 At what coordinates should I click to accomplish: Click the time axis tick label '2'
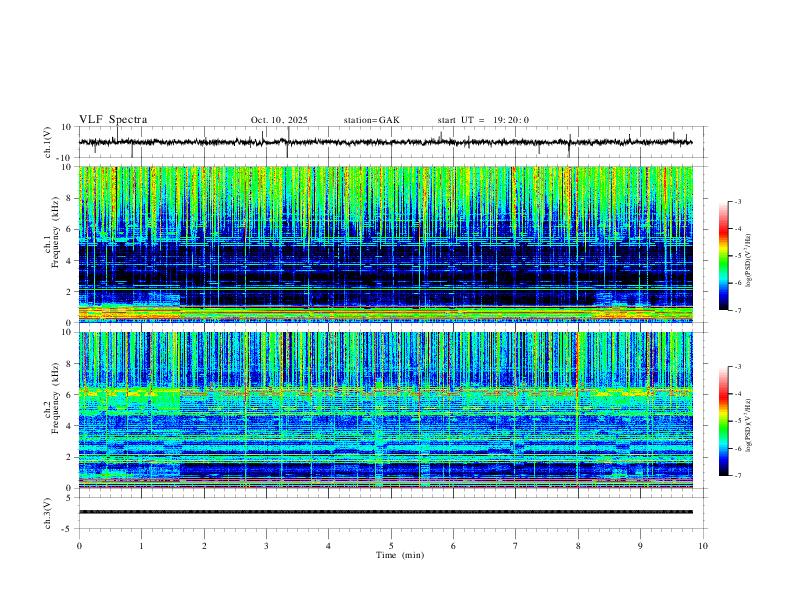204,546
